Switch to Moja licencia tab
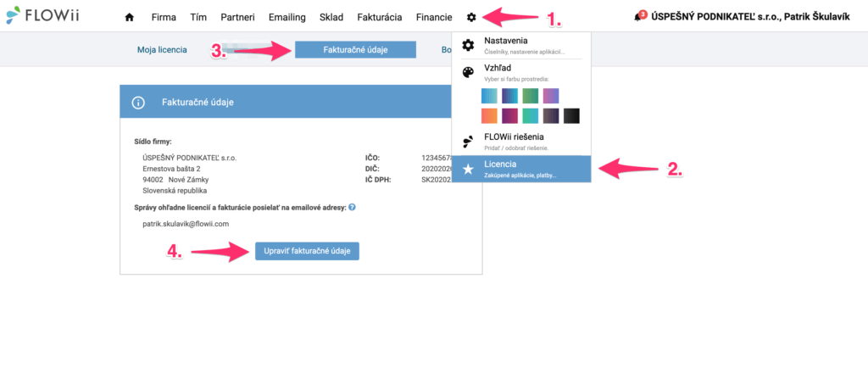 point(162,50)
